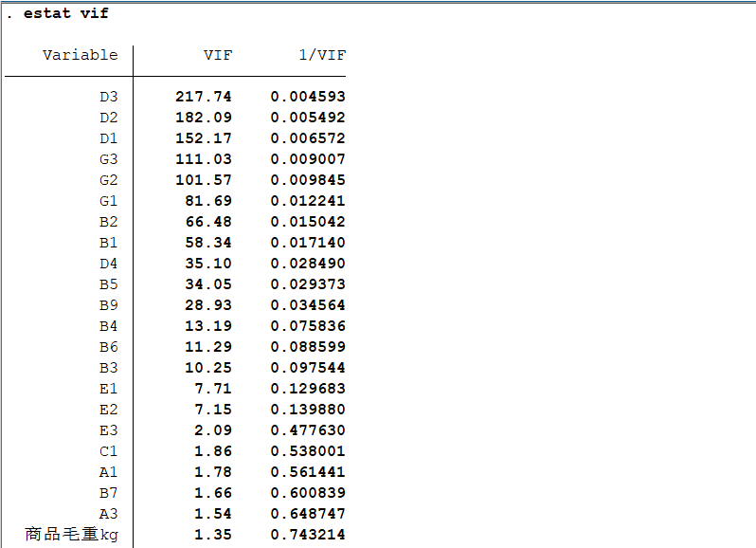Select variable name B6
This screenshot has width=756, height=548.
109,347
